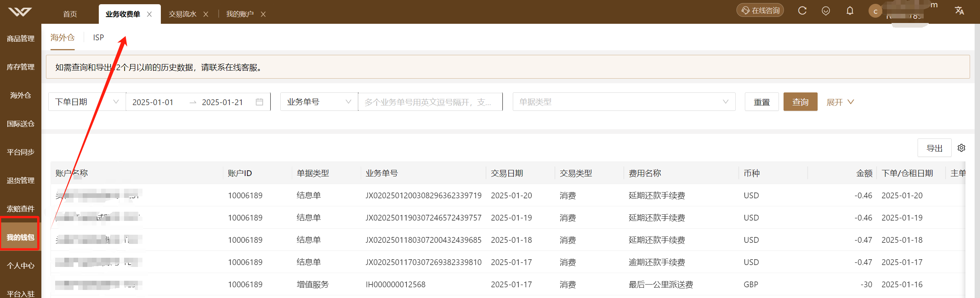Open 商品管理 in sidebar
The height and width of the screenshot is (298, 980).
21,39
